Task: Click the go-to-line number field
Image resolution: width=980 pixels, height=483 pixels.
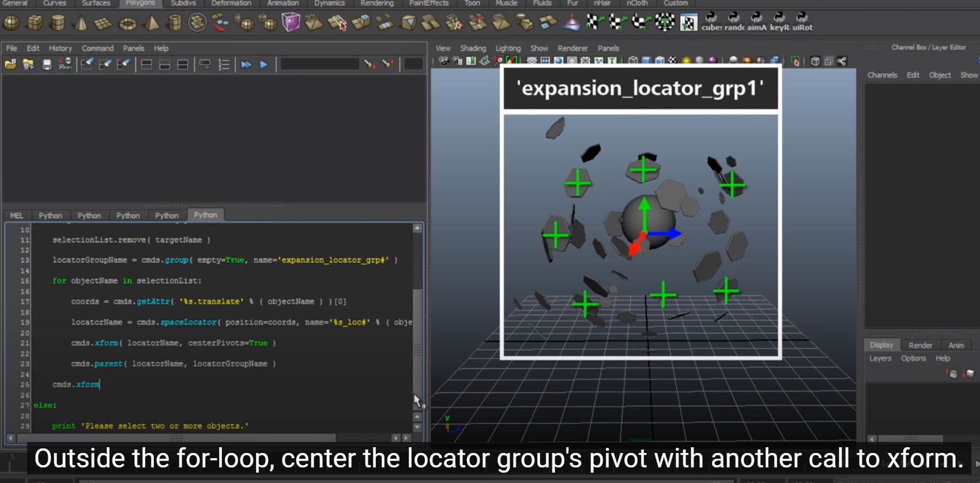Action: (x=413, y=64)
